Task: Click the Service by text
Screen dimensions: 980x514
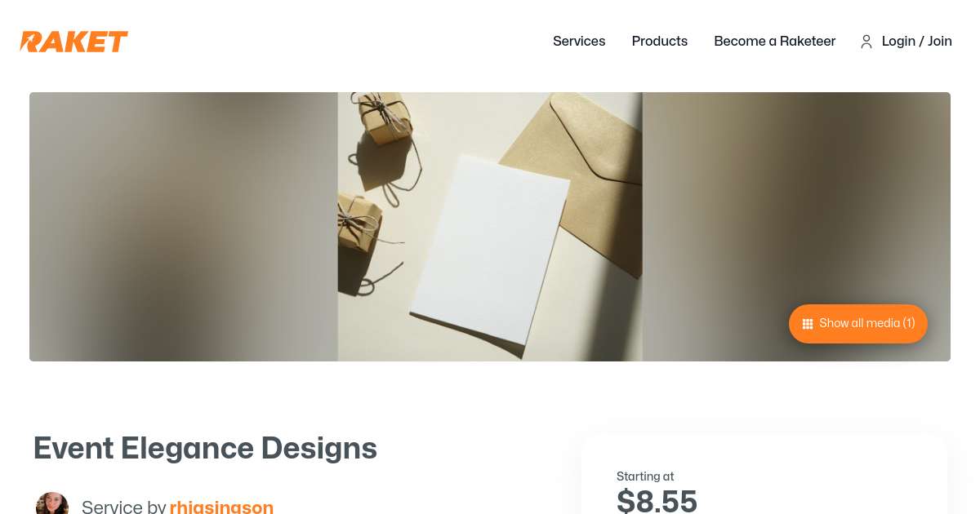Action: [x=124, y=507]
